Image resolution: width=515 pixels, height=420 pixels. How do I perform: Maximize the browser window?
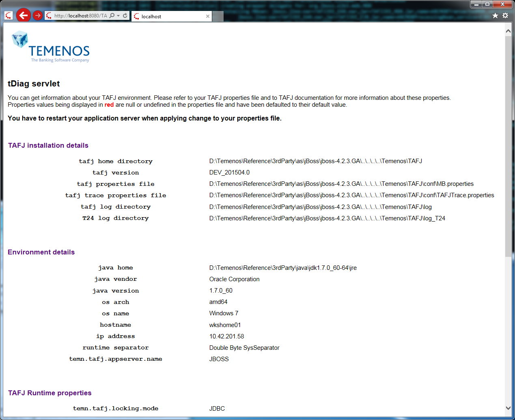pyautogui.click(x=487, y=4)
